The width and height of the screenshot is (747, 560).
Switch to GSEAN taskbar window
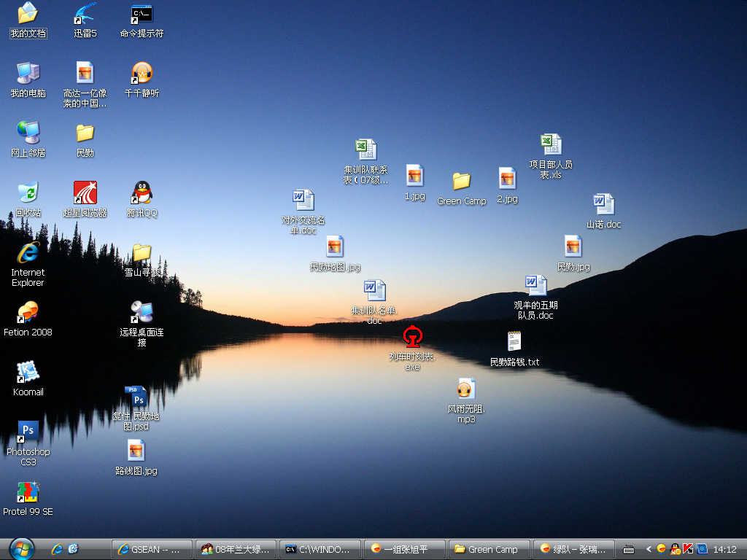152,549
